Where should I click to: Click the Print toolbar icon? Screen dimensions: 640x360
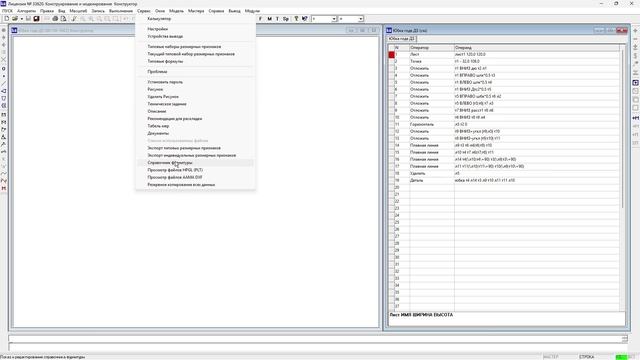pos(55,19)
